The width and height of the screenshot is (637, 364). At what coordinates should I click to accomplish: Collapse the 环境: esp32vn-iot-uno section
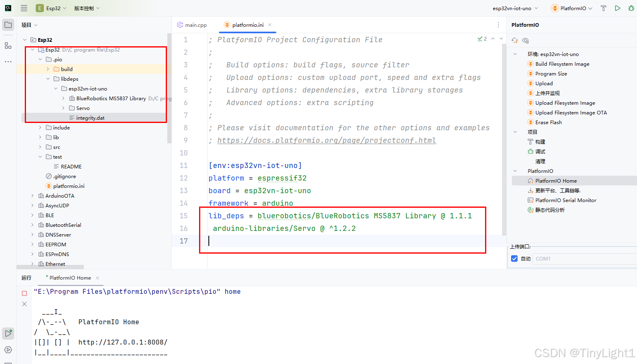pos(515,54)
